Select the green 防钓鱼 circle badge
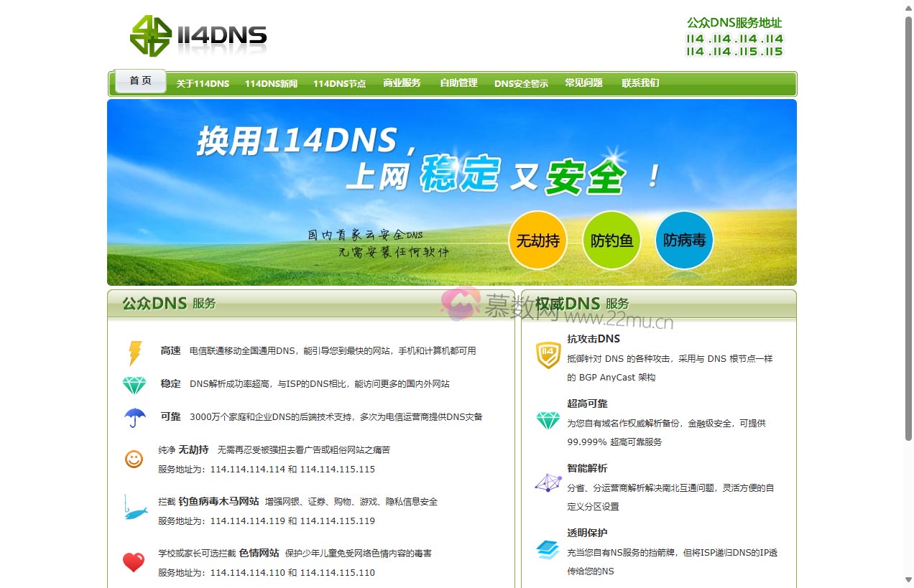This screenshot has height=588, width=914. pos(611,241)
